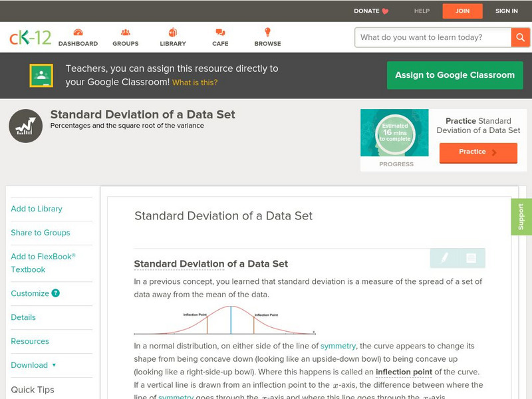Click the 'inflection point' defined term
This screenshot has height=399, width=532.
tap(404, 372)
